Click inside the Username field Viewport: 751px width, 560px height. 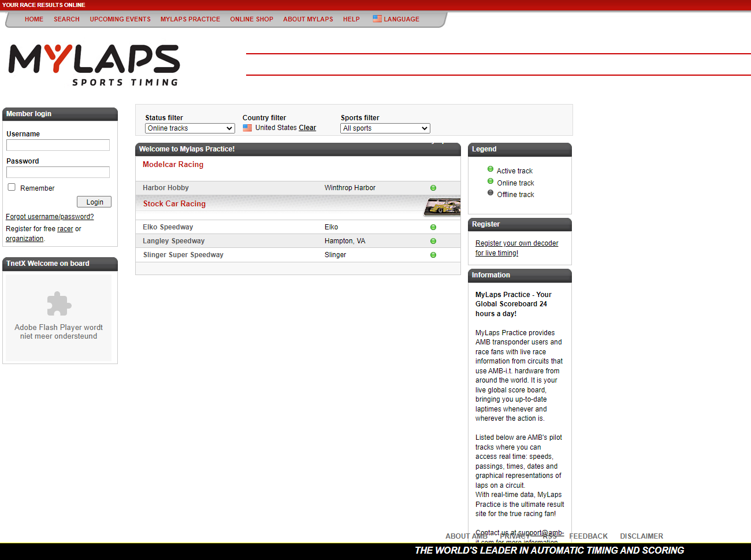(x=58, y=145)
